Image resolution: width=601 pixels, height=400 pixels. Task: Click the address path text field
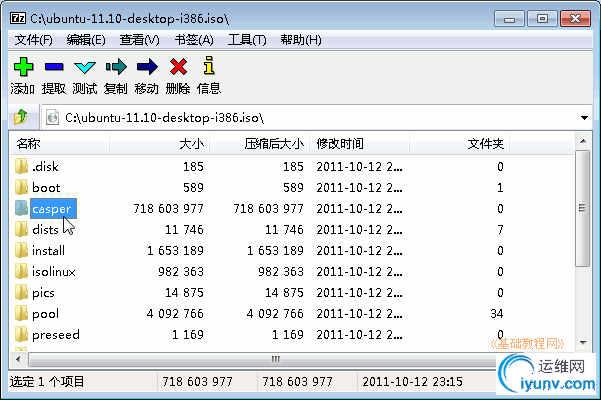(316, 117)
